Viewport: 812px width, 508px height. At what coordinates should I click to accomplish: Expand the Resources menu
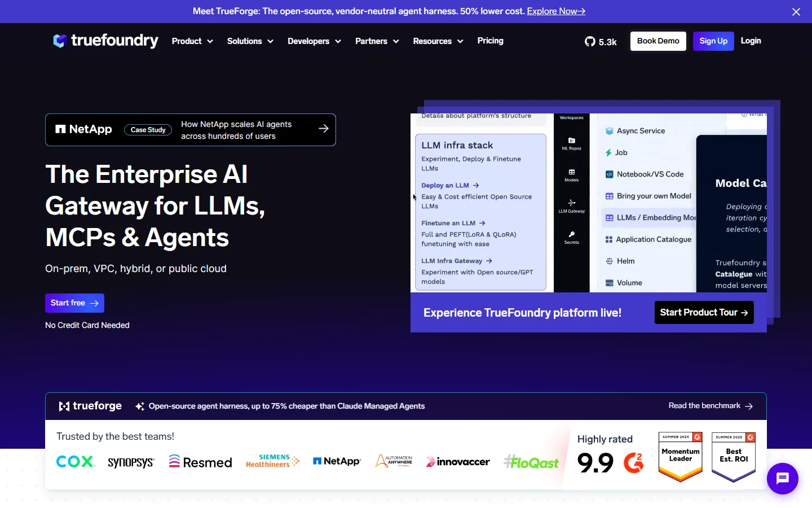click(x=438, y=41)
